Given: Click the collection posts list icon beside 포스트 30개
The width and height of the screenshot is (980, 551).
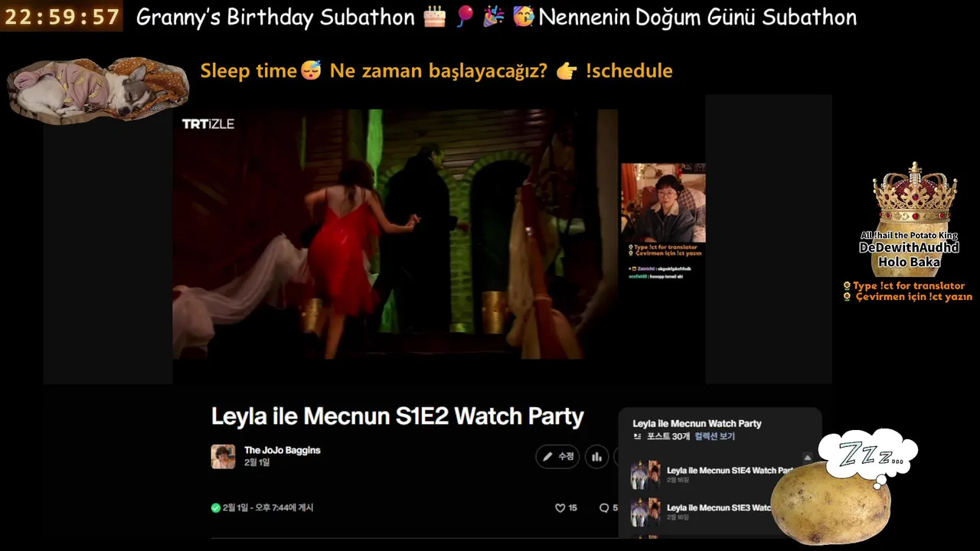Looking at the screenshot, I should 637,436.
